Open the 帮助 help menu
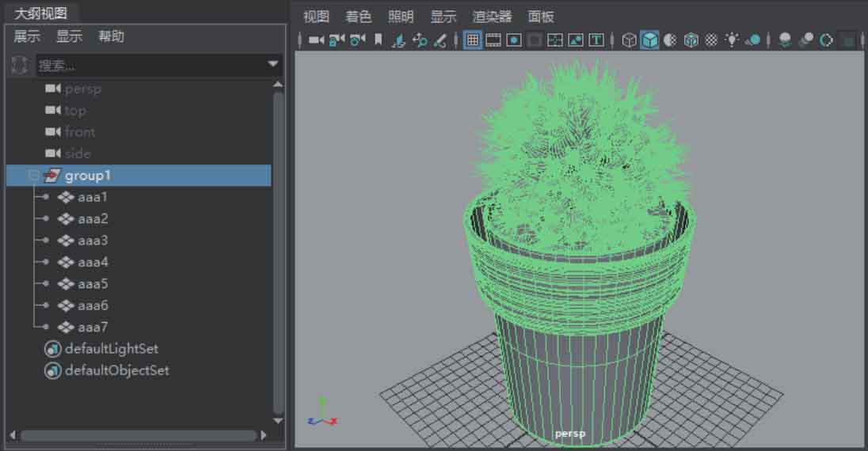 111,36
